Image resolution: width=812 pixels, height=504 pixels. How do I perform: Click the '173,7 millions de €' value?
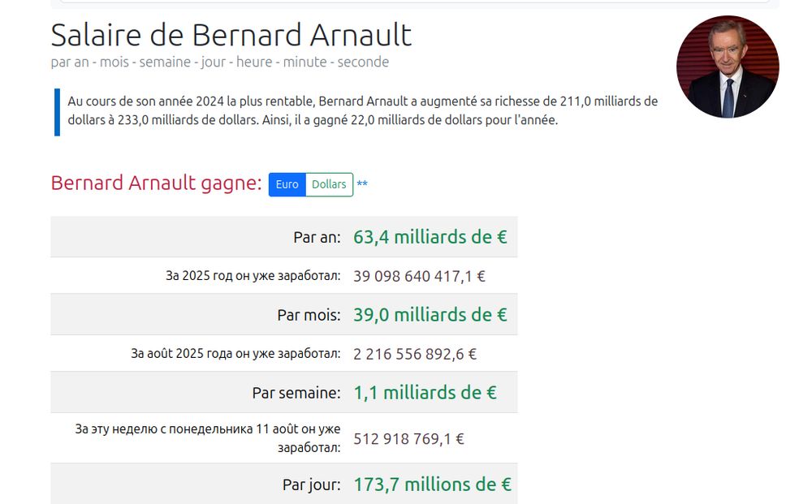433,485
